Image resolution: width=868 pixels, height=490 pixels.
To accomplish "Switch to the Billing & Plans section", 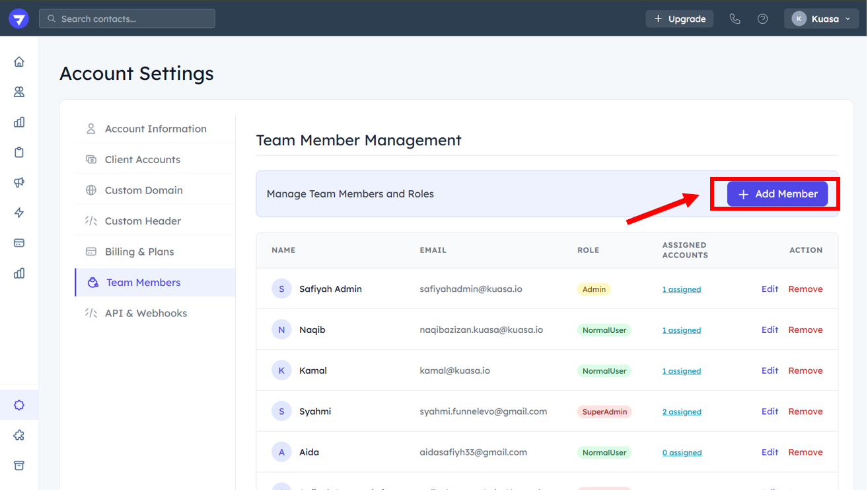I will tap(139, 252).
